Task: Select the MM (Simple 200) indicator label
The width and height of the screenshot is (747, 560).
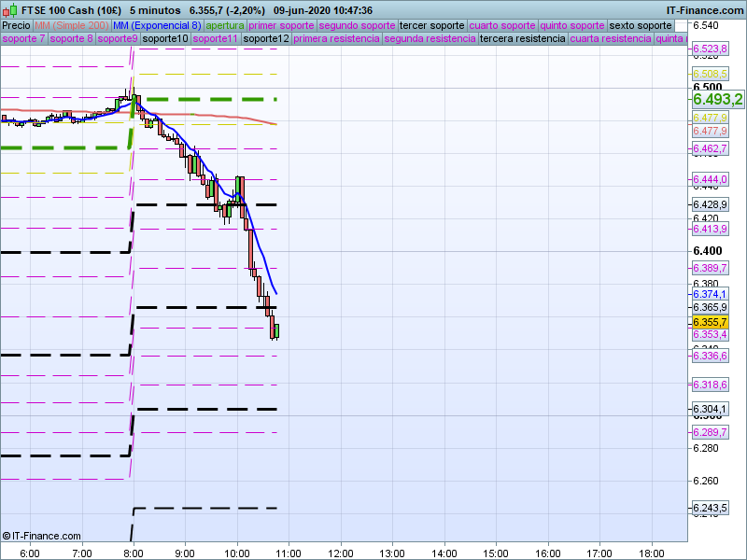Action: pyautogui.click(x=72, y=25)
